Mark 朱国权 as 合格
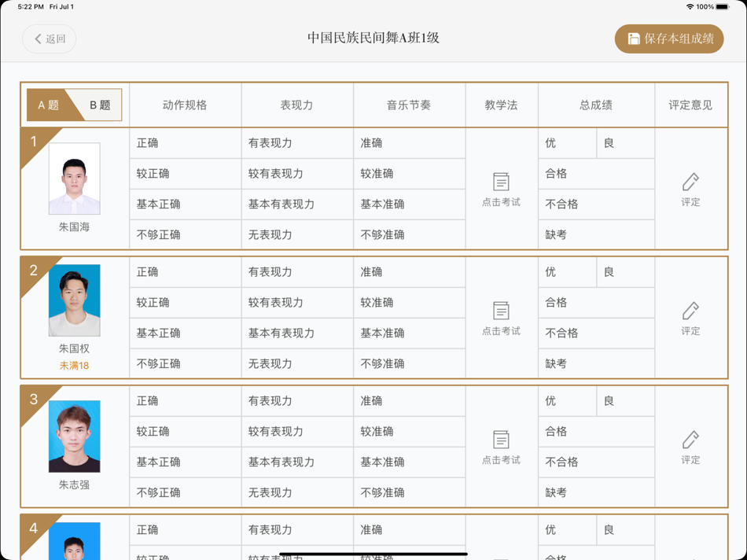The width and height of the screenshot is (747, 560). [x=597, y=303]
